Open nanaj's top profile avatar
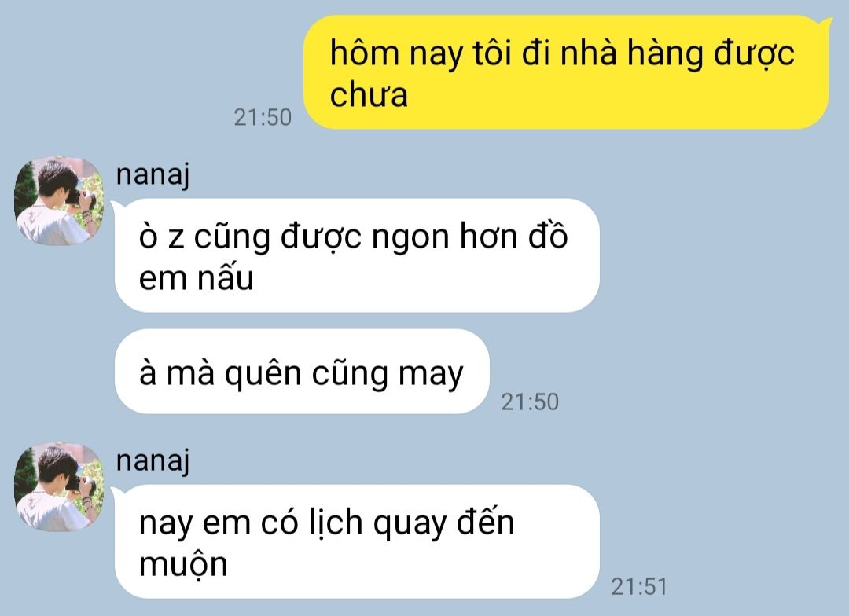The height and width of the screenshot is (616, 849). 59,201
